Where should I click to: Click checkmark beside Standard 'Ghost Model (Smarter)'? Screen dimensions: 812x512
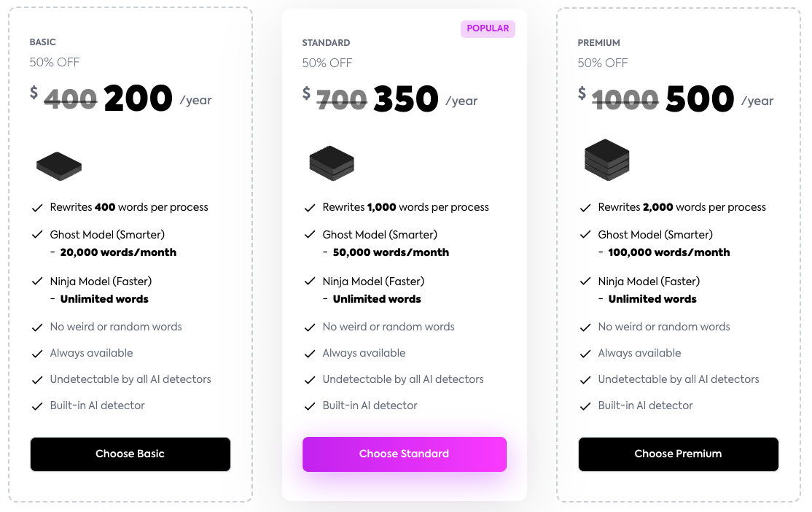310,235
